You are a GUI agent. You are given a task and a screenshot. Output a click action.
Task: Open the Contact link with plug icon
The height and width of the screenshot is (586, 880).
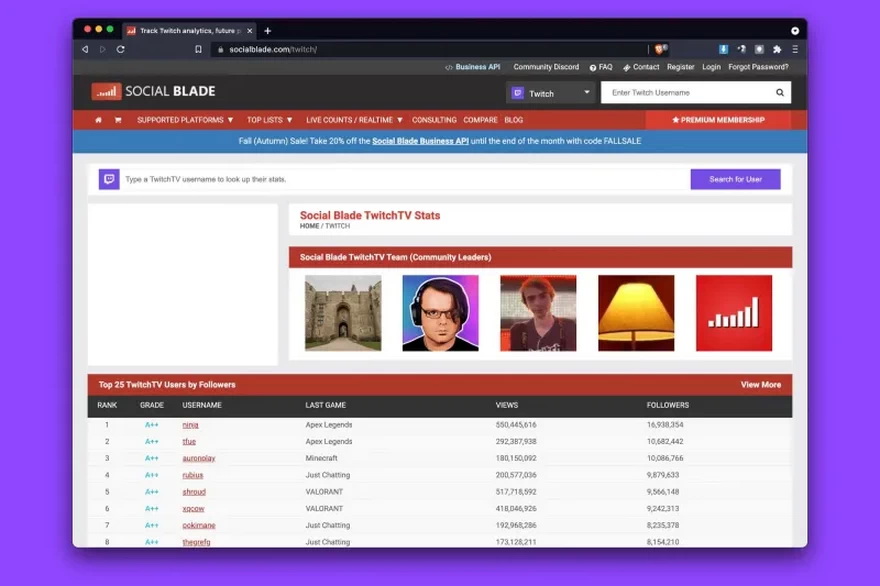641,67
